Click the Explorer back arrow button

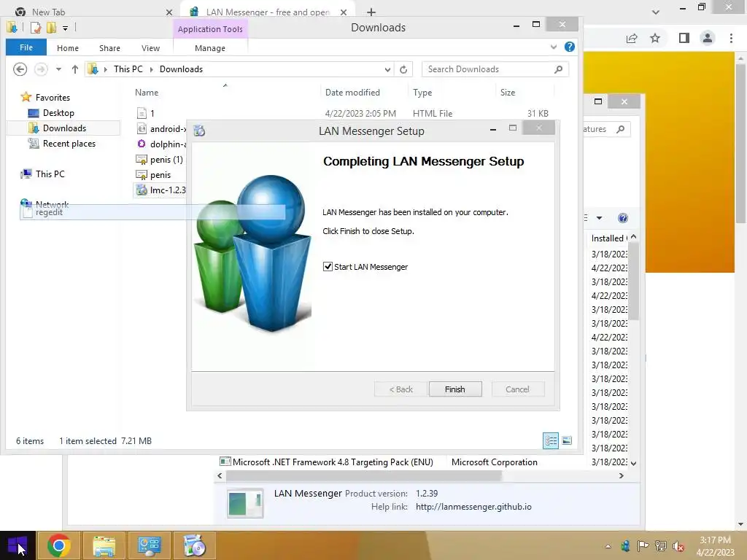[x=20, y=69]
